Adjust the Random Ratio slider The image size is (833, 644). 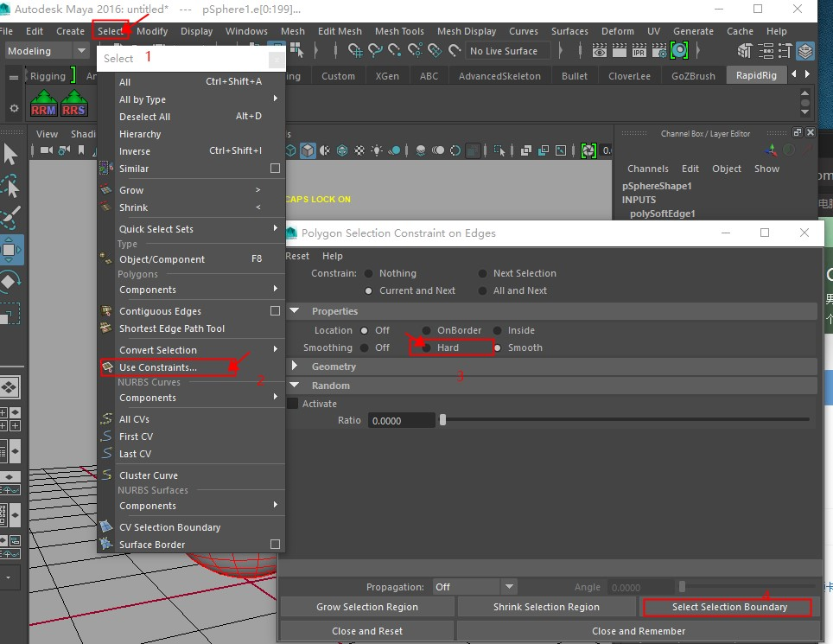(442, 420)
